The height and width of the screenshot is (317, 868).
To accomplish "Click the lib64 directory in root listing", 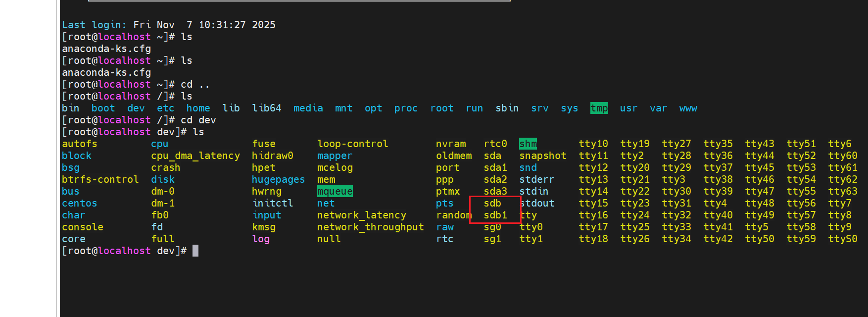I will [x=266, y=108].
